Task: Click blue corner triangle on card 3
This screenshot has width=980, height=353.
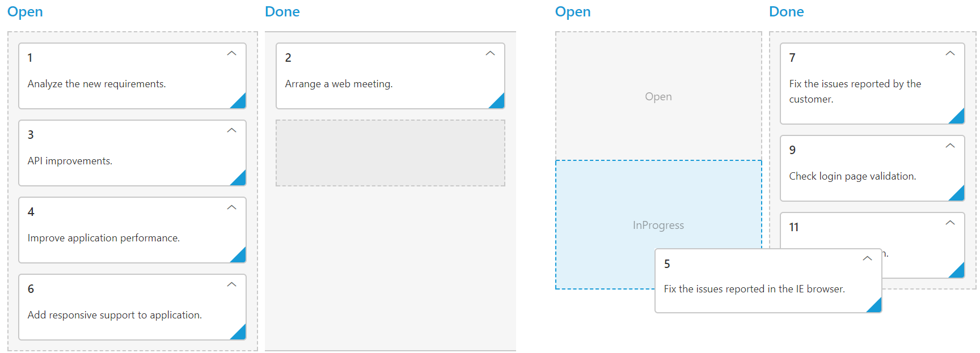Action: click(240, 180)
